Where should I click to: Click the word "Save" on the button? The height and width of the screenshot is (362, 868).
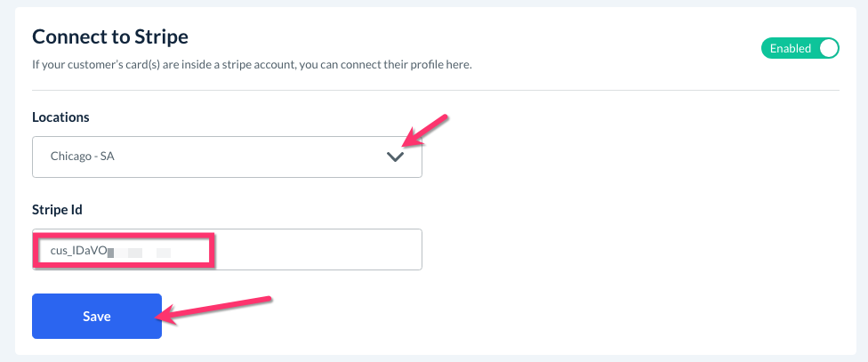(97, 317)
